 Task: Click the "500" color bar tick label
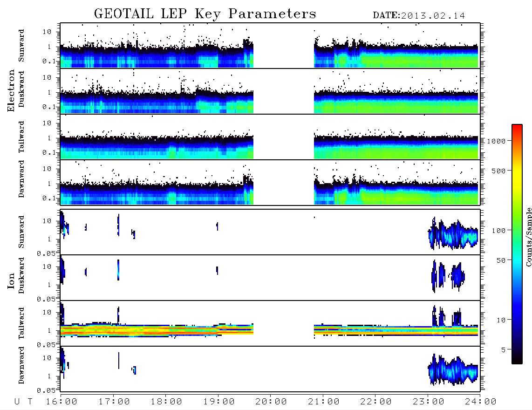click(x=498, y=171)
